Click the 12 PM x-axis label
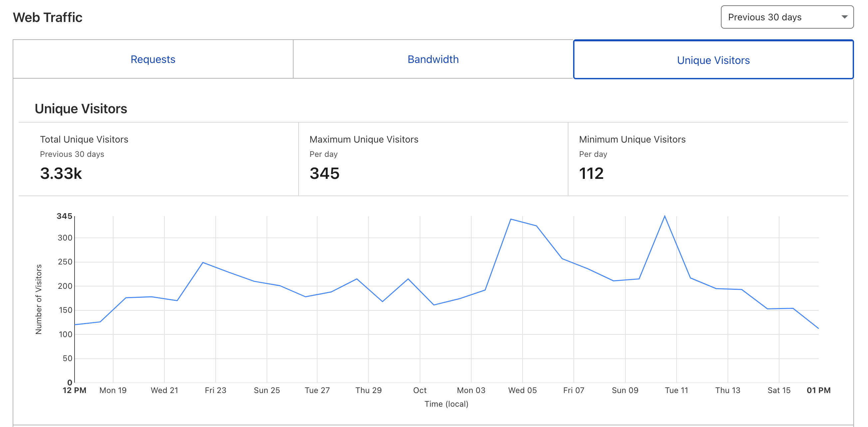Image resolution: width=868 pixels, height=427 pixels. [x=75, y=390]
